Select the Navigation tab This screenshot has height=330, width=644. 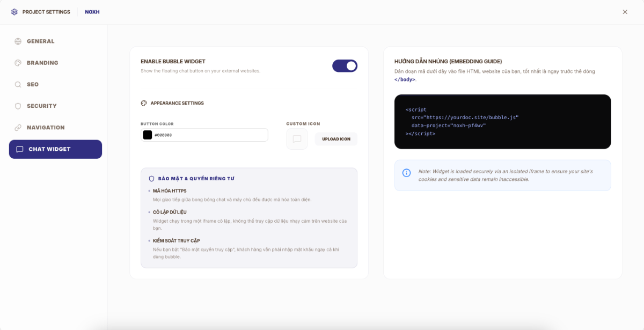pos(55,127)
